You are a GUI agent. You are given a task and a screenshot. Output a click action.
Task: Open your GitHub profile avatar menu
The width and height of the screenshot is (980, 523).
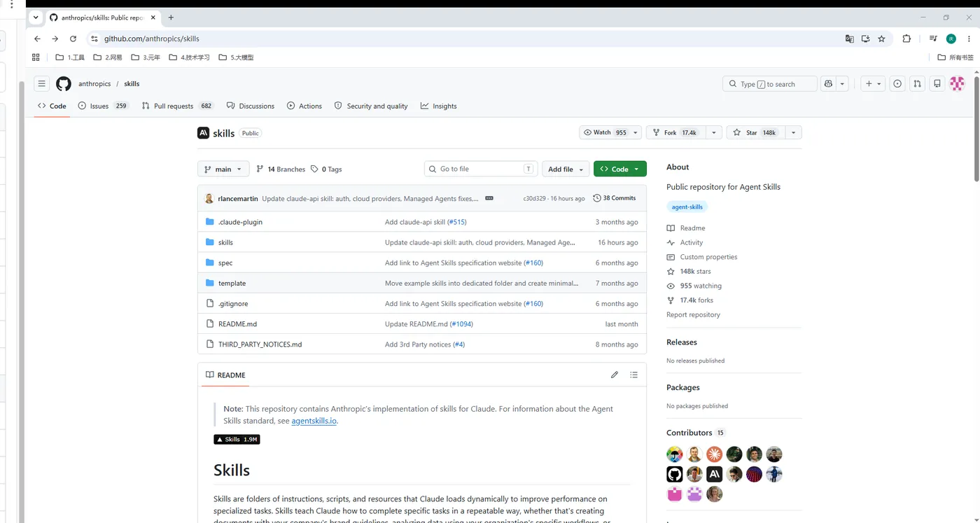pos(957,84)
